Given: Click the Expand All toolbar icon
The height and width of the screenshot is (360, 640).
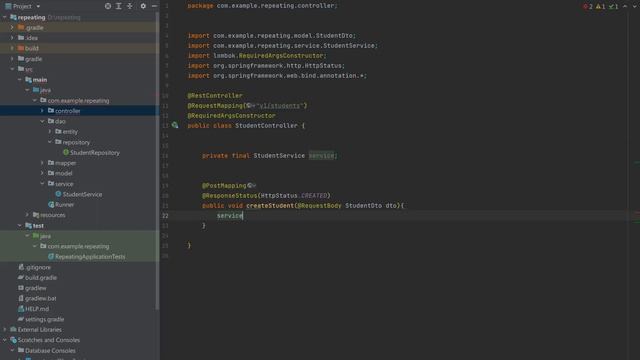Looking at the screenshot, I should coord(119,6).
